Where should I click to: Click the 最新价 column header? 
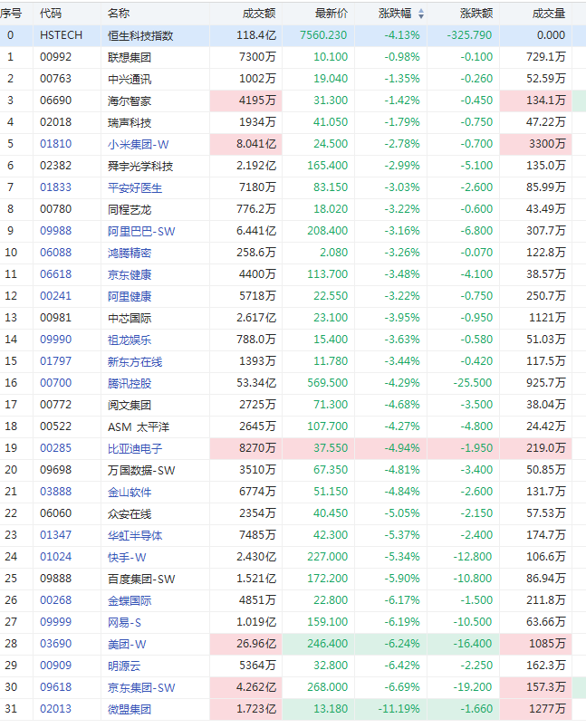pyautogui.click(x=331, y=14)
